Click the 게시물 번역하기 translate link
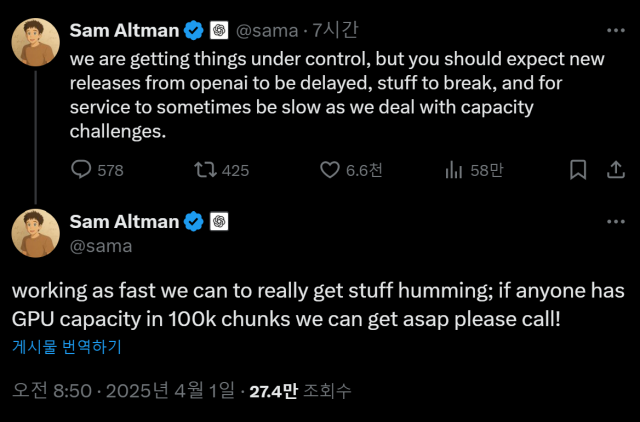 [66, 347]
